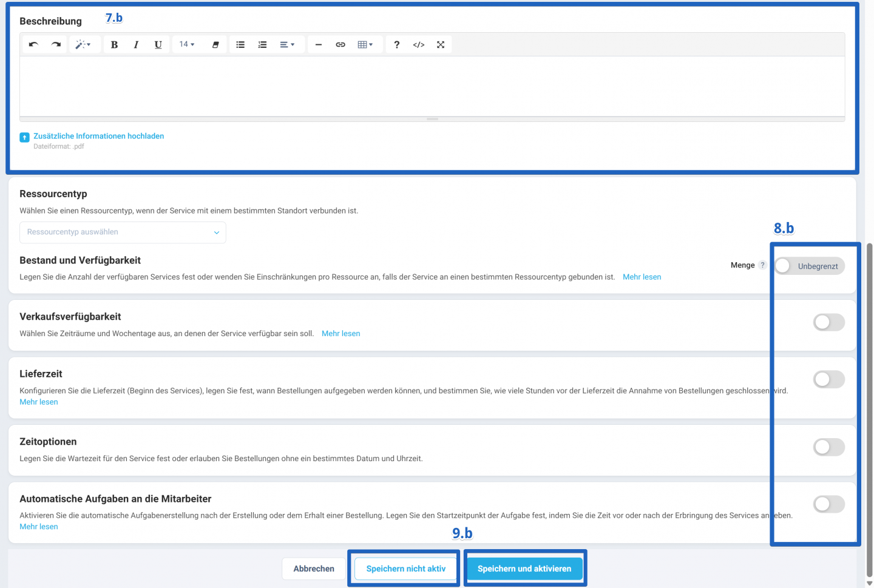
Task: Click the eraser remove formatting icon
Action: (215, 44)
